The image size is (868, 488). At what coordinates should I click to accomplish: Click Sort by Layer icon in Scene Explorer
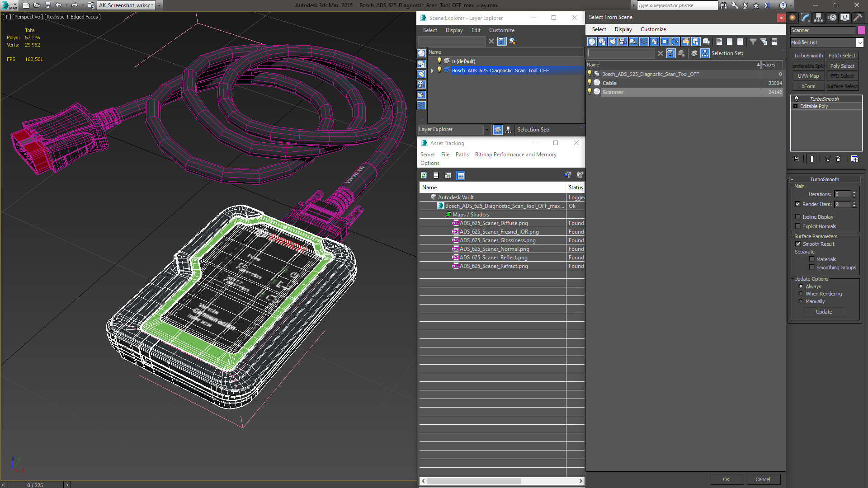[x=498, y=130]
